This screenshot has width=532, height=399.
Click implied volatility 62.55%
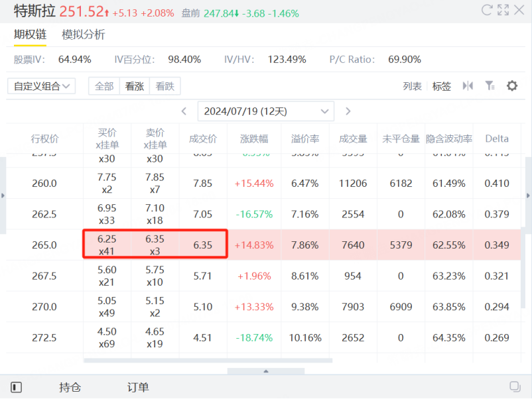click(449, 245)
